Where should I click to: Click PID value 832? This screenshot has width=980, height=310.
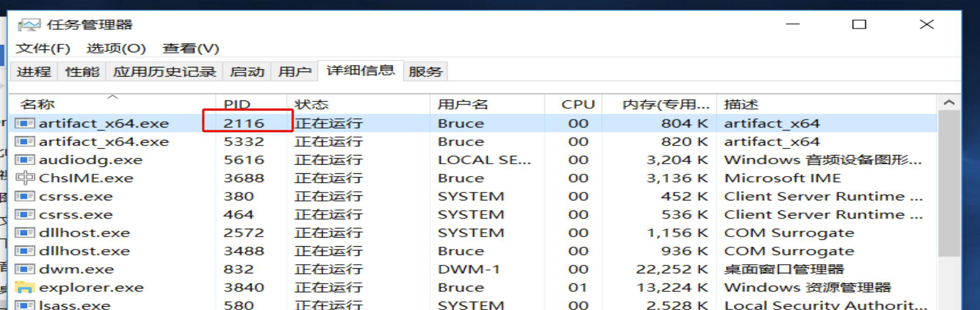[239, 269]
